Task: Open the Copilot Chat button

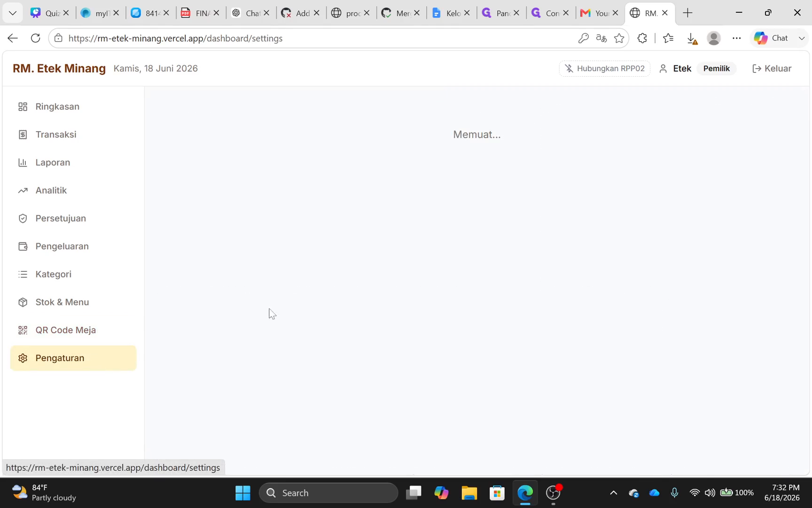Action: point(771,38)
